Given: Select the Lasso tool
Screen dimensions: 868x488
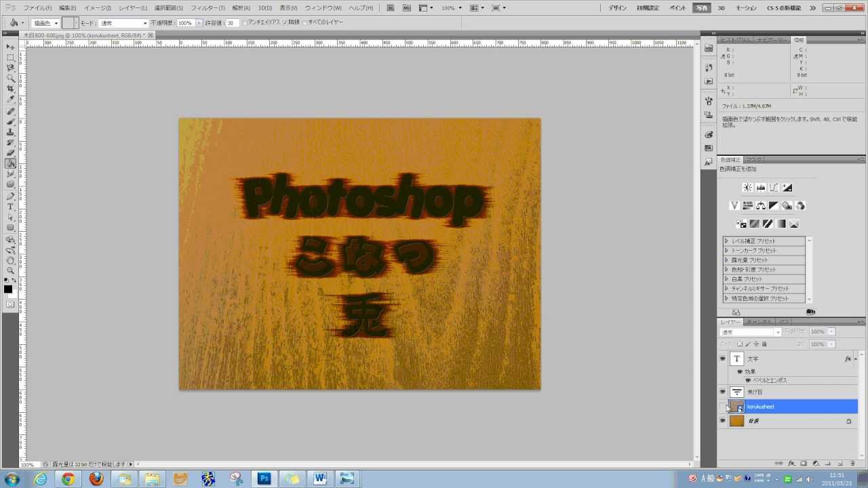Looking at the screenshot, I should point(11,68).
